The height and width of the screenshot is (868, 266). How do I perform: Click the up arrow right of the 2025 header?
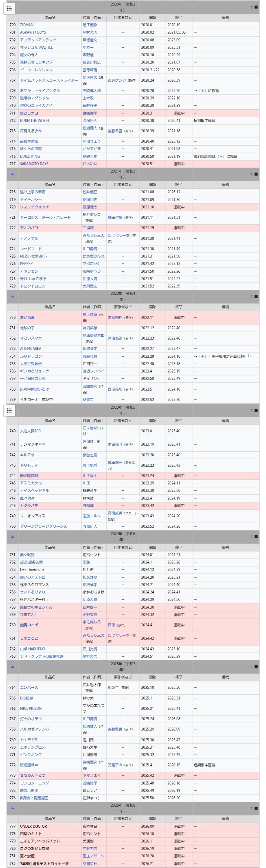click(252, 667)
